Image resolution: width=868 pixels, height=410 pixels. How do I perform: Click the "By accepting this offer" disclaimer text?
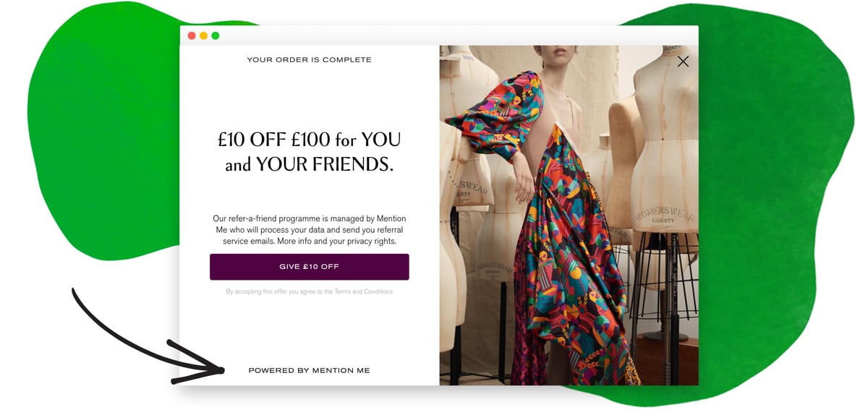pos(309,292)
